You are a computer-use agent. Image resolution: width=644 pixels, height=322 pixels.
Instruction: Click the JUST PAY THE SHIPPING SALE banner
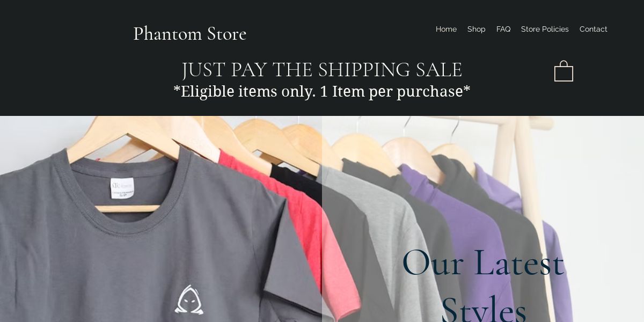pyautogui.click(x=322, y=69)
